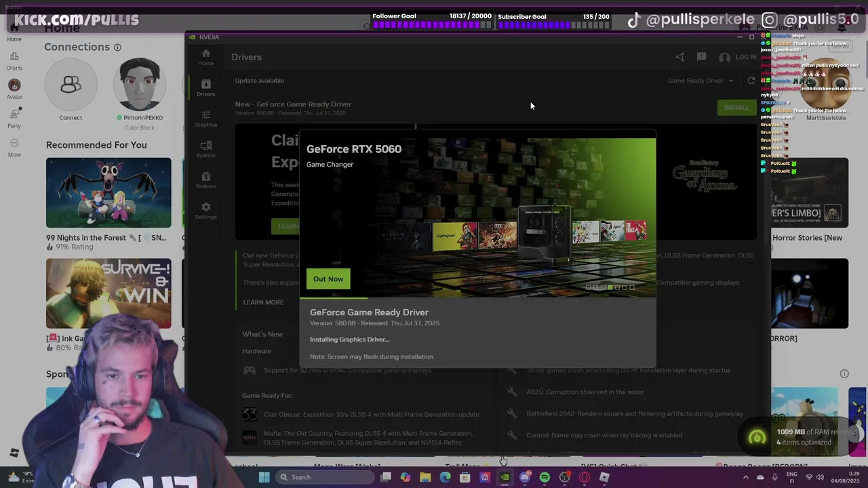868x488 pixels.
Task: Click the Out Now button
Action: (328, 279)
